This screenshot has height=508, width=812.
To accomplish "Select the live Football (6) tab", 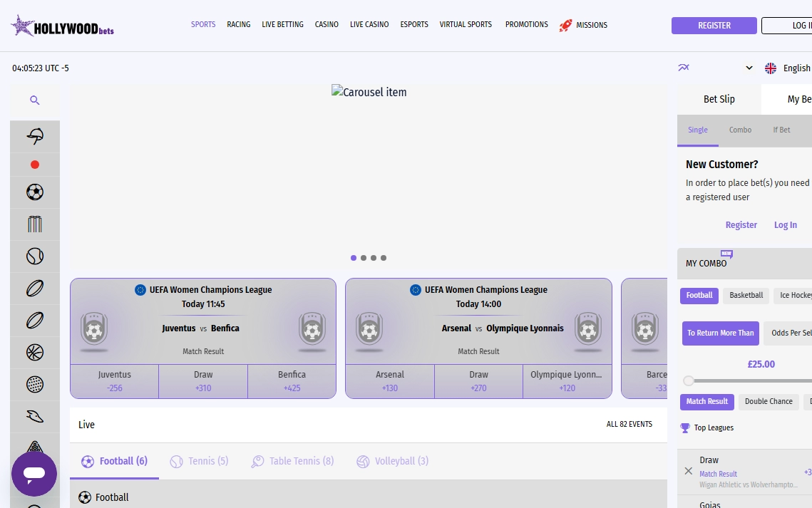I will [x=115, y=461].
